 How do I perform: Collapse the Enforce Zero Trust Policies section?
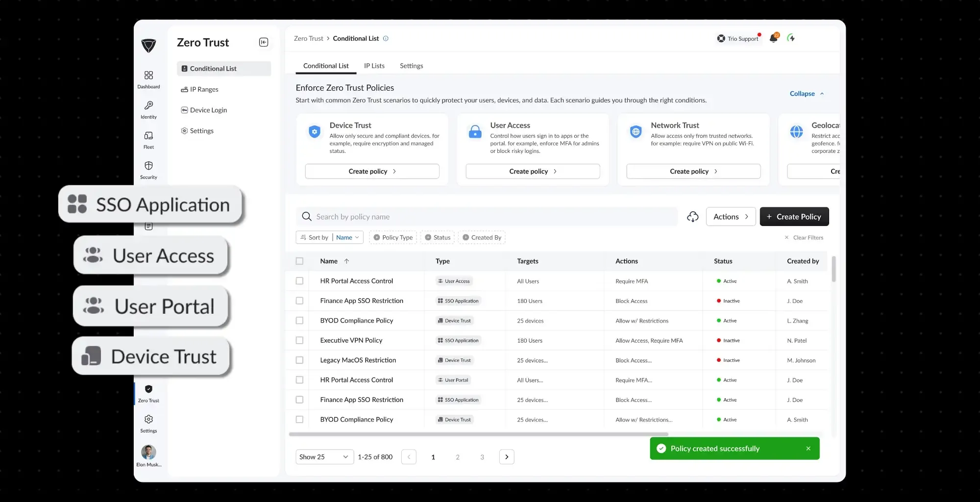pos(807,94)
